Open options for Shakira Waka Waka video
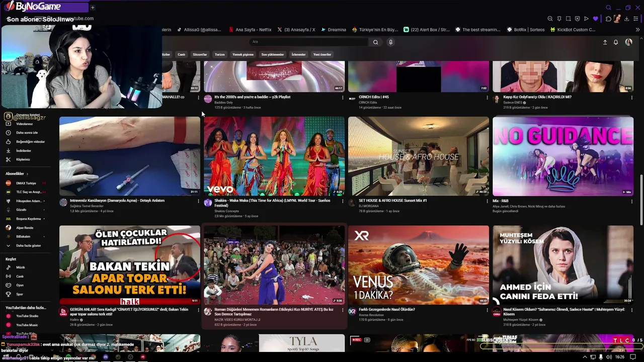The height and width of the screenshot is (362, 644). pyautogui.click(x=343, y=201)
